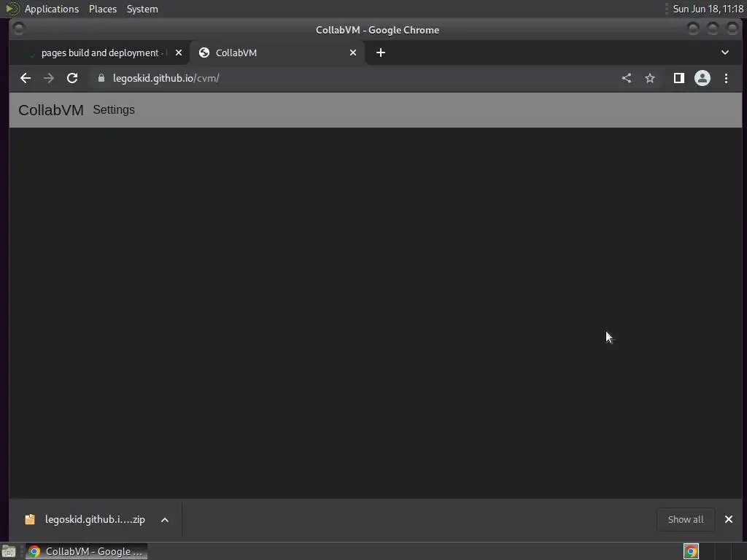Image resolution: width=747 pixels, height=560 pixels.
Task: Select the CollabVM browser tab
Action: pos(276,52)
